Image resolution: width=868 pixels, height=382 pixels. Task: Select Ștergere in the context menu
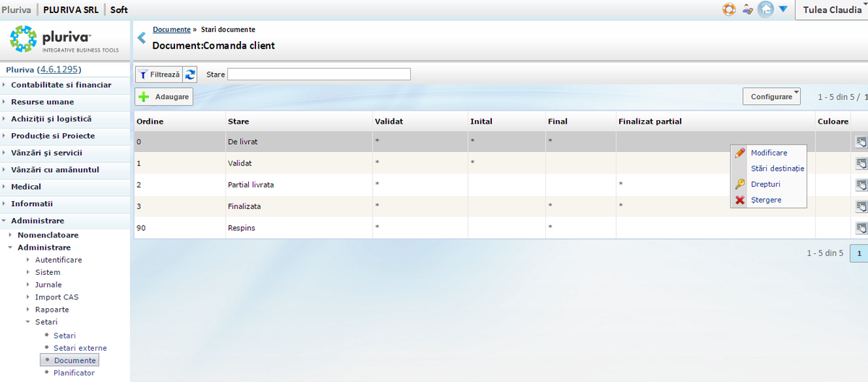tap(766, 200)
